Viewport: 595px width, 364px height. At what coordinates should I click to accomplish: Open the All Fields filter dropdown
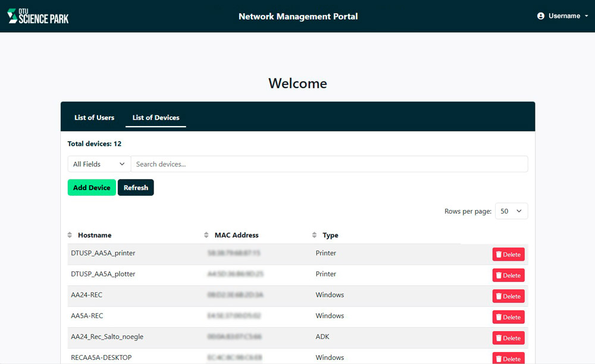click(99, 164)
